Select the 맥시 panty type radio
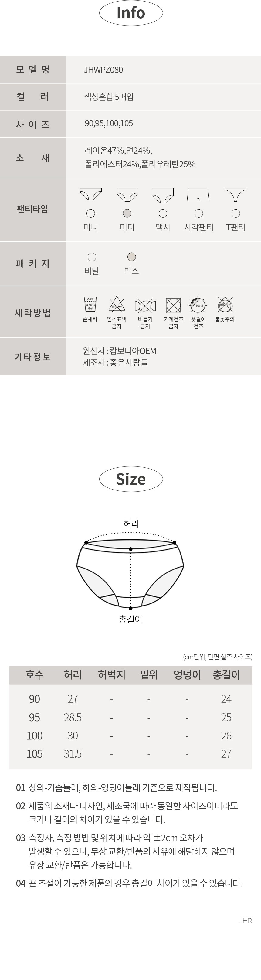The image size is (261, 980). coord(163,213)
